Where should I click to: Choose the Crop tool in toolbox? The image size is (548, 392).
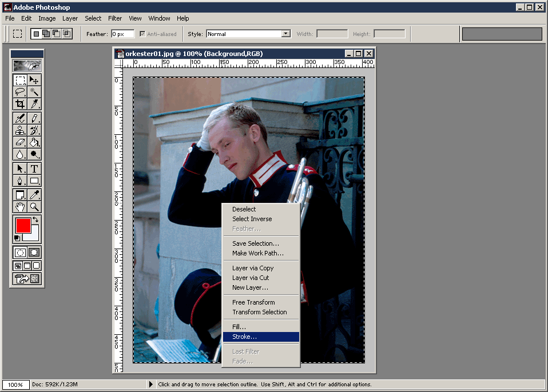[20, 104]
